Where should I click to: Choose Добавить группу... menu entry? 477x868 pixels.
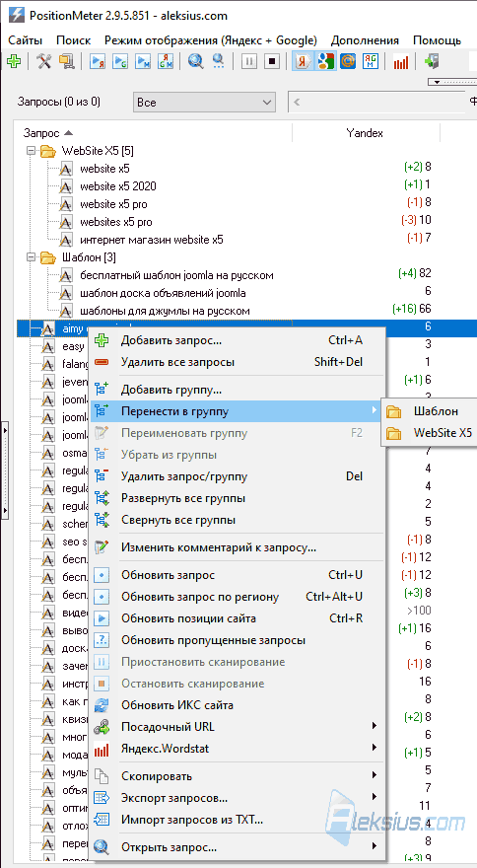(238, 390)
